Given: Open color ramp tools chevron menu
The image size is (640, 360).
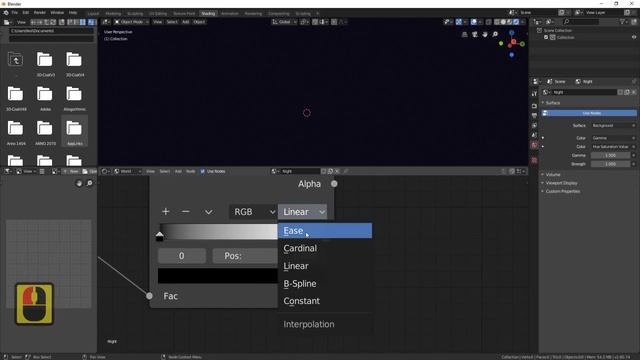Looking at the screenshot, I should (x=209, y=212).
